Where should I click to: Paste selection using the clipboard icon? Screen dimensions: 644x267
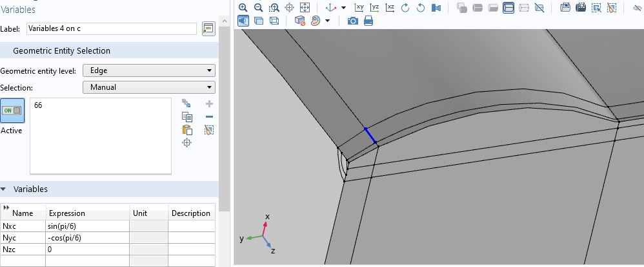187,130
